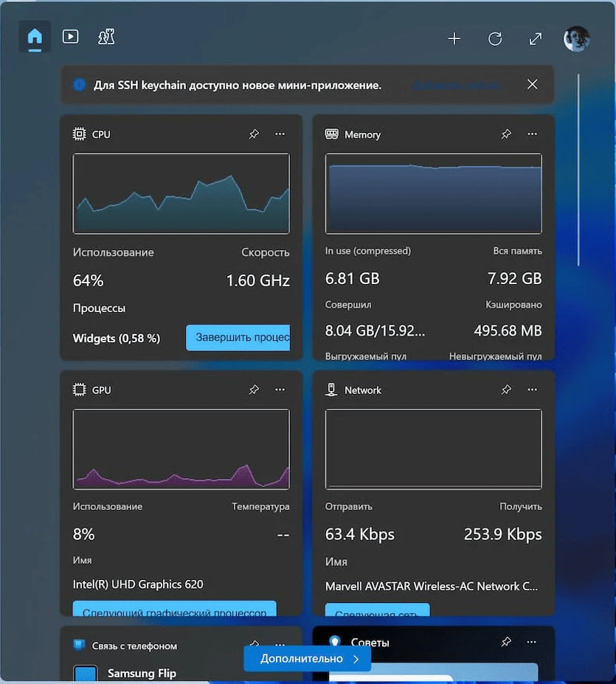Open the user profile avatar
The width and height of the screenshot is (616, 684).
(x=576, y=39)
